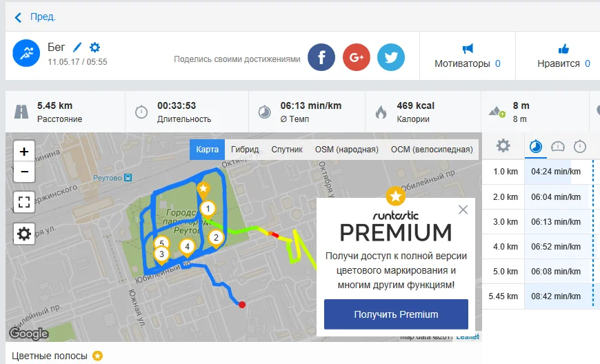Screen dimensions: 600x364
Task: Click the Premium star next to Цветные полосы
Action: [97, 356]
